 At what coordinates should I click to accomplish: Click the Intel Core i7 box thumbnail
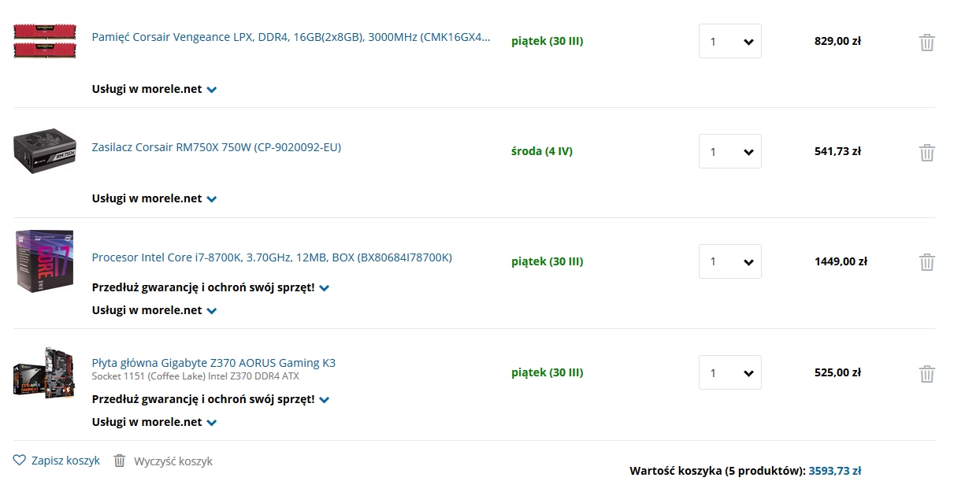[45, 261]
